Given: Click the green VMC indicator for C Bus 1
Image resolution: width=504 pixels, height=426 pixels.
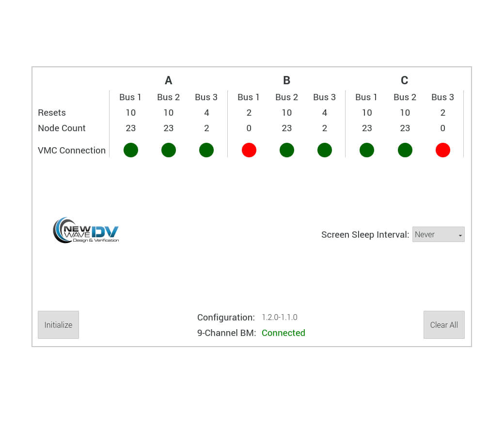Looking at the screenshot, I should pos(367,150).
